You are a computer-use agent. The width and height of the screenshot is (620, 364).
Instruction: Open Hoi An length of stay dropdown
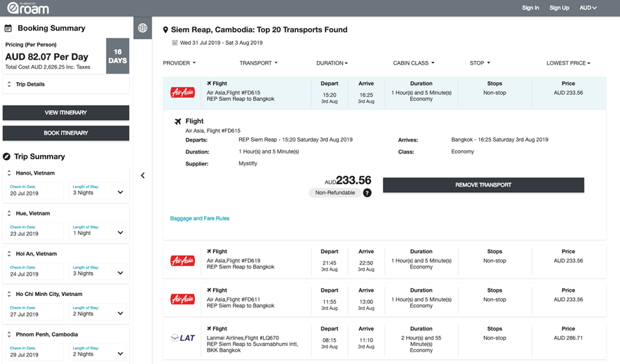pos(97,271)
